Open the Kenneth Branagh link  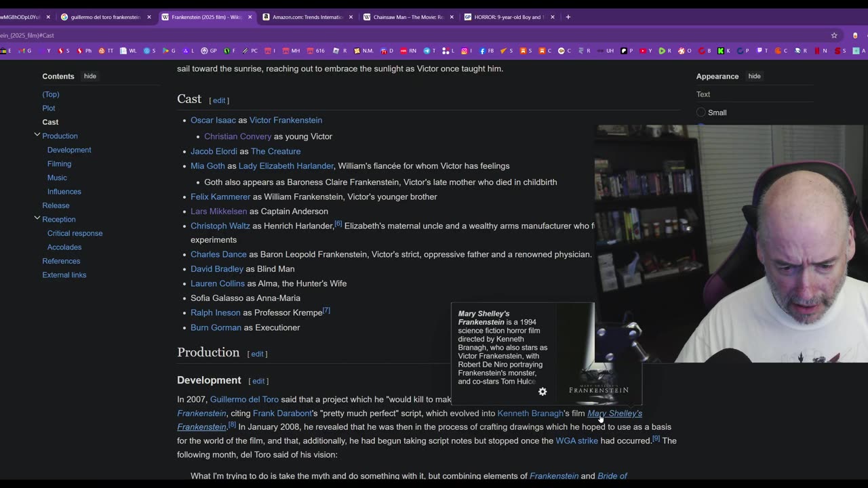point(530,413)
